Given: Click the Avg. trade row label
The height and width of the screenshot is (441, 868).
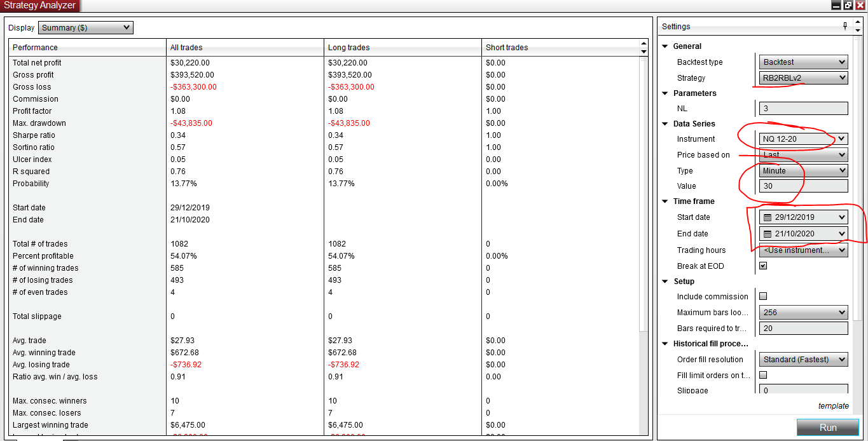Looking at the screenshot, I should click(x=29, y=341).
